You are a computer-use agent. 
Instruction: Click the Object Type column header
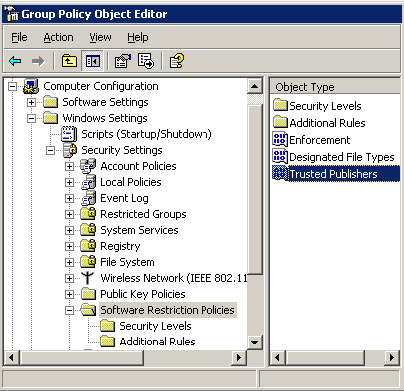[335, 87]
